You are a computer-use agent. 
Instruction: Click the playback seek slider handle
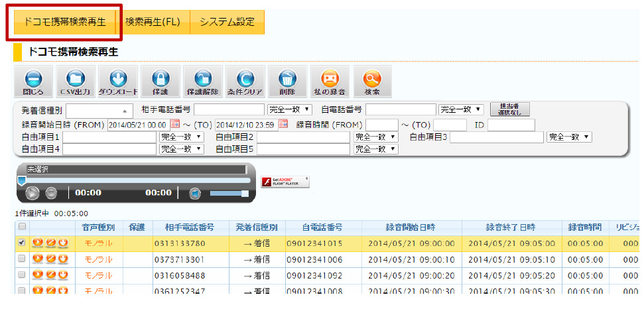tap(21, 181)
